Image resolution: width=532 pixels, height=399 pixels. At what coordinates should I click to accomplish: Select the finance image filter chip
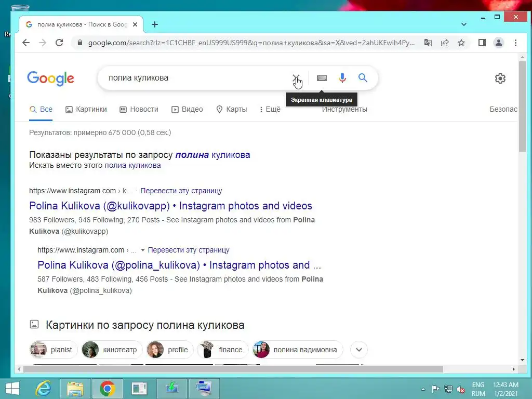click(x=222, y=350)
